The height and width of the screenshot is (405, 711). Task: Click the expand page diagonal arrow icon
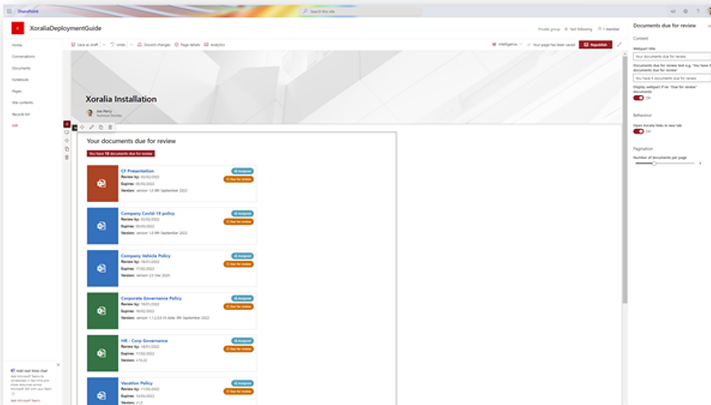pos(619,44)
